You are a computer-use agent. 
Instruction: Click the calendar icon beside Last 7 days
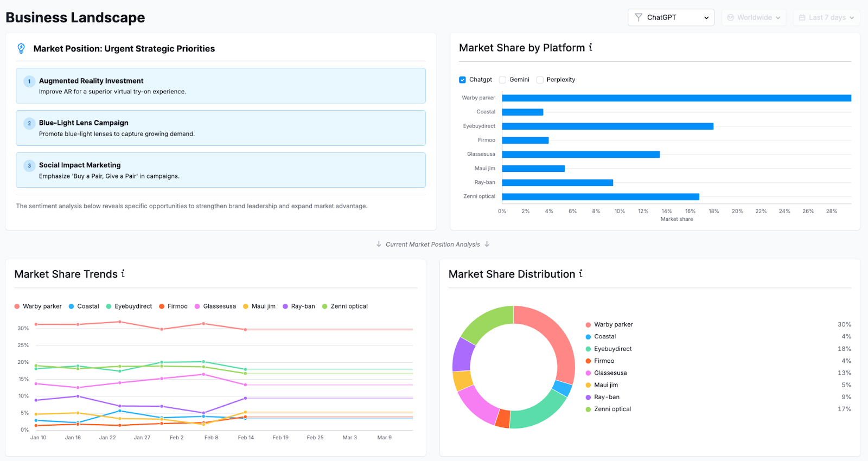(x=802, y=17)
